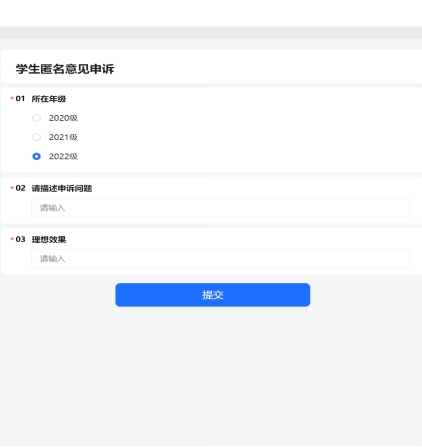Click the 2022级 option label text

coord(63,156)
